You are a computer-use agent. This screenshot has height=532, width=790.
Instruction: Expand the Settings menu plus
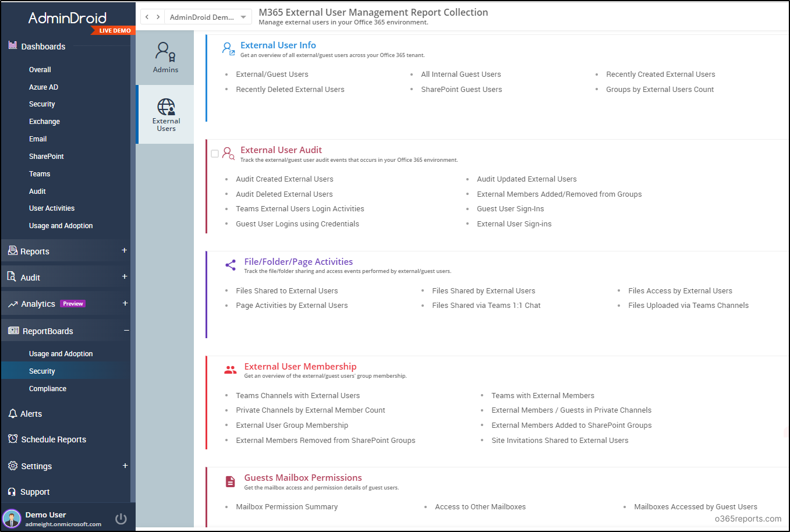[125, 466]
